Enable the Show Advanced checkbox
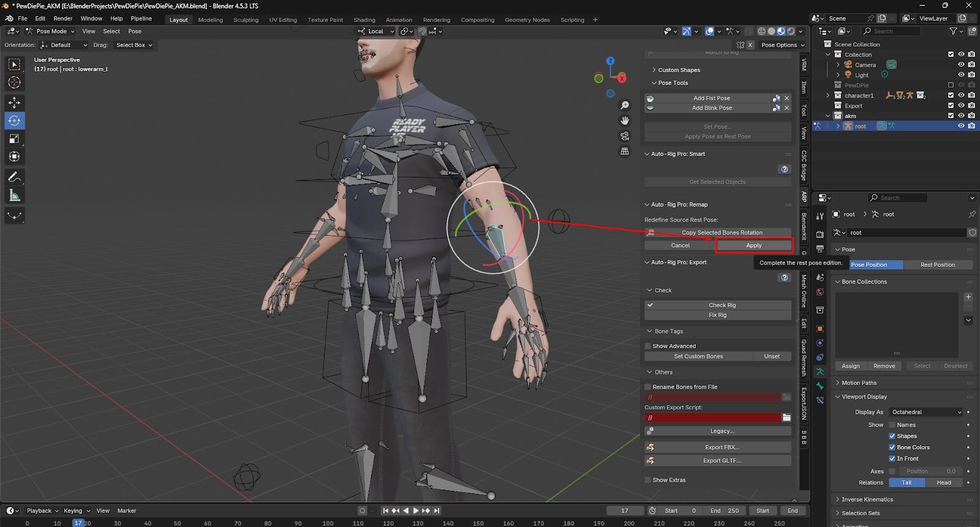This screenshot has height=527, width=980. (x=648, y=346)
